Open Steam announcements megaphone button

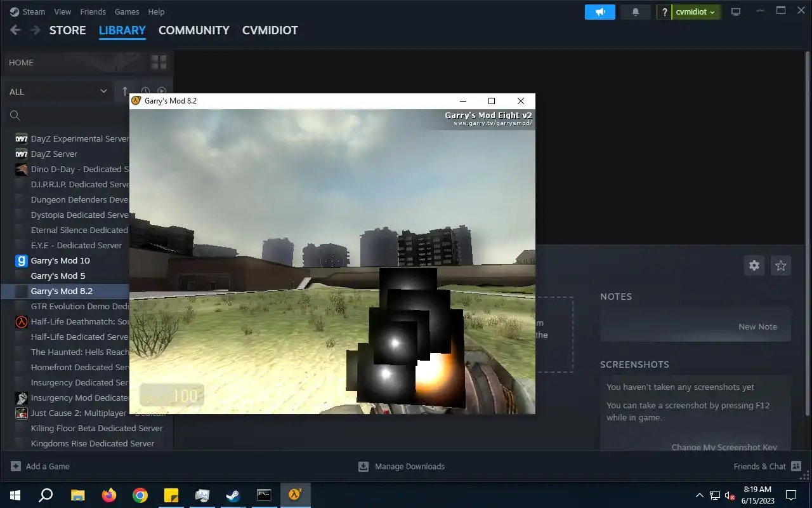(599, 12)
